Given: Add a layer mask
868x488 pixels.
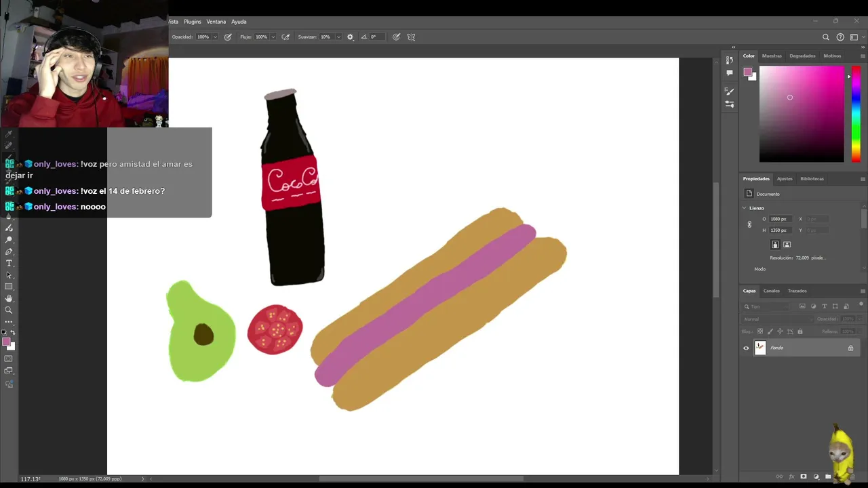Looking at the screenshot, I should click(804, 476).
